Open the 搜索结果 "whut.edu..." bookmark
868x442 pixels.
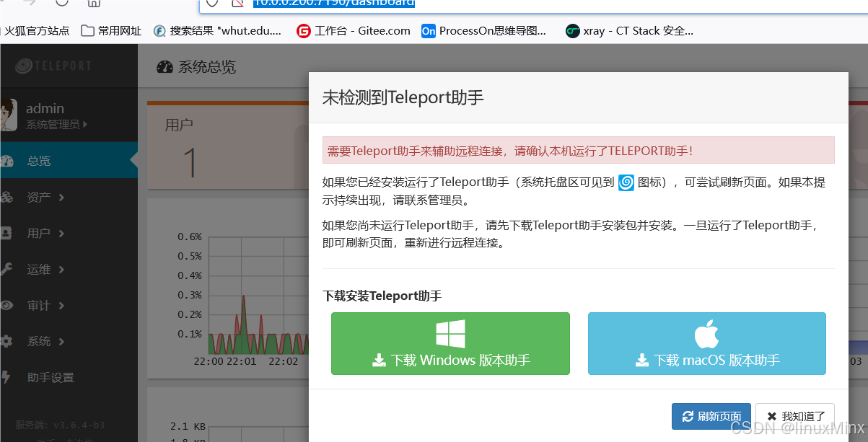point(217,31)
